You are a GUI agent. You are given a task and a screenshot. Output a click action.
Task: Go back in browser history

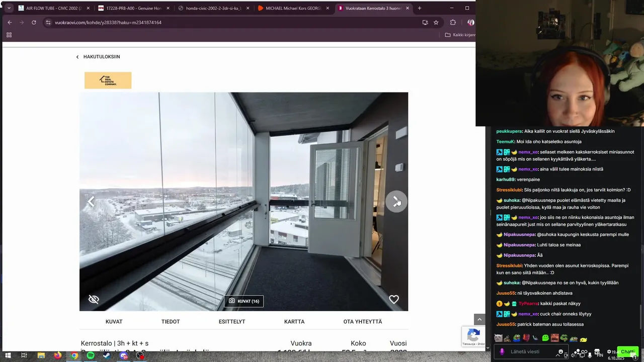(x=10, y=22)
